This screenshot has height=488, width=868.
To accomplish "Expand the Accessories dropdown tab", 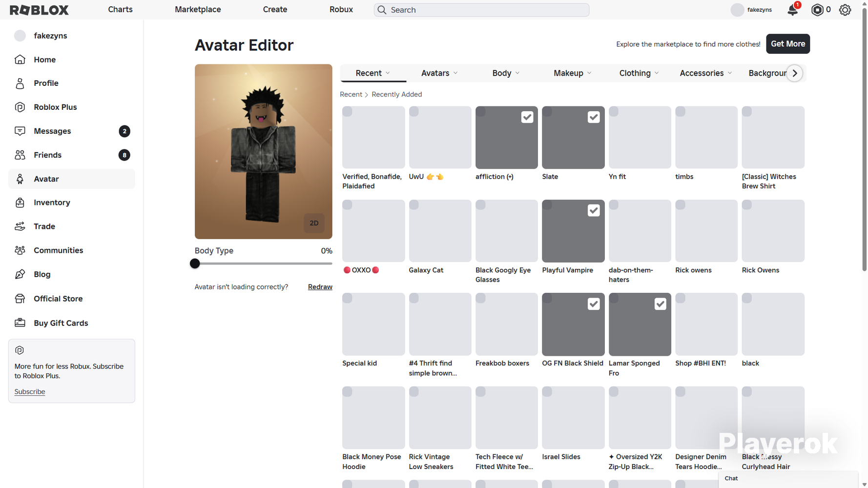I will coord(706,73).
